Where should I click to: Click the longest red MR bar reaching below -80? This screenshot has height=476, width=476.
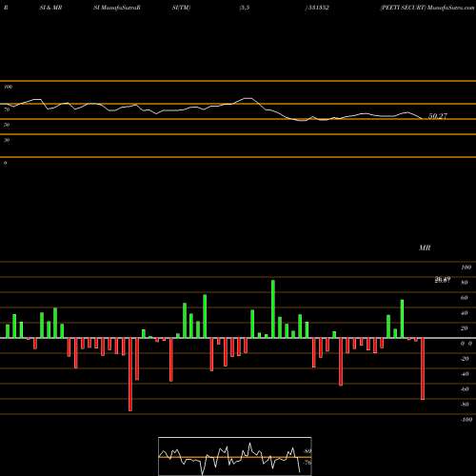coord(130,374)
